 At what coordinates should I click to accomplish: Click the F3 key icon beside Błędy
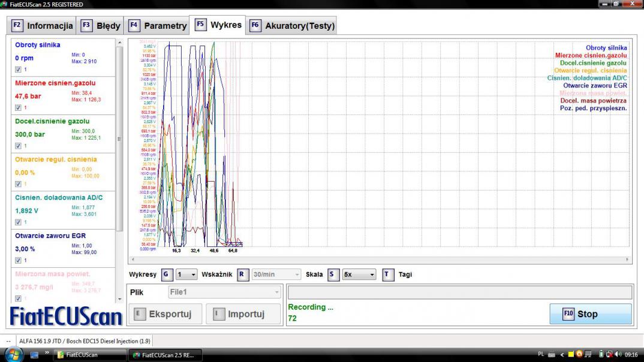coord(86,26)
